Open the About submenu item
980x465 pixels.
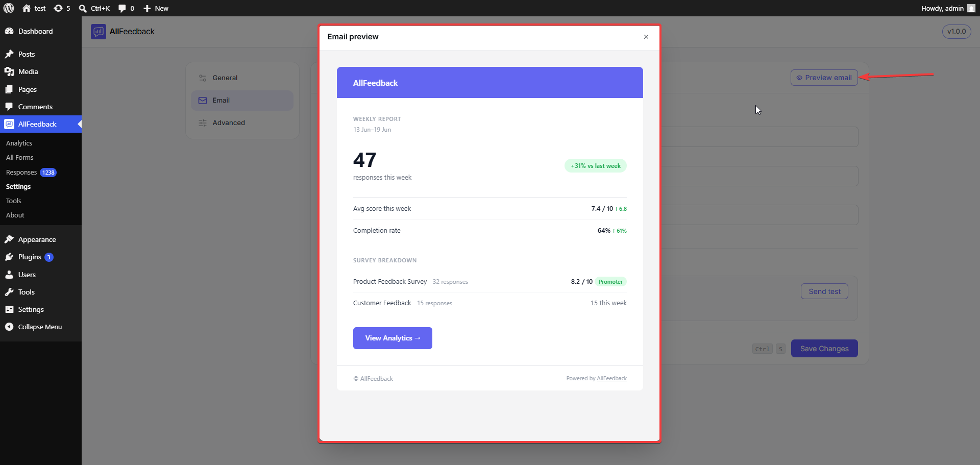[x=15, y=215]
